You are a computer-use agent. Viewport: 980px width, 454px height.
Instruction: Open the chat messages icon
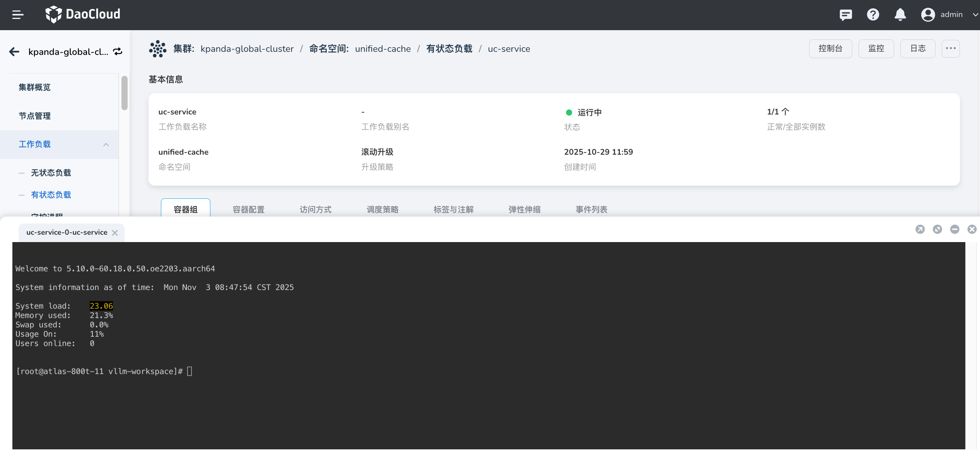(845, 15)
